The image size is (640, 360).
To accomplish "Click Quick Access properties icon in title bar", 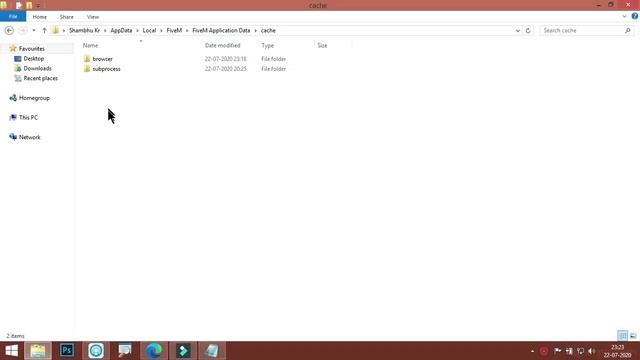I will coord(18,5).
